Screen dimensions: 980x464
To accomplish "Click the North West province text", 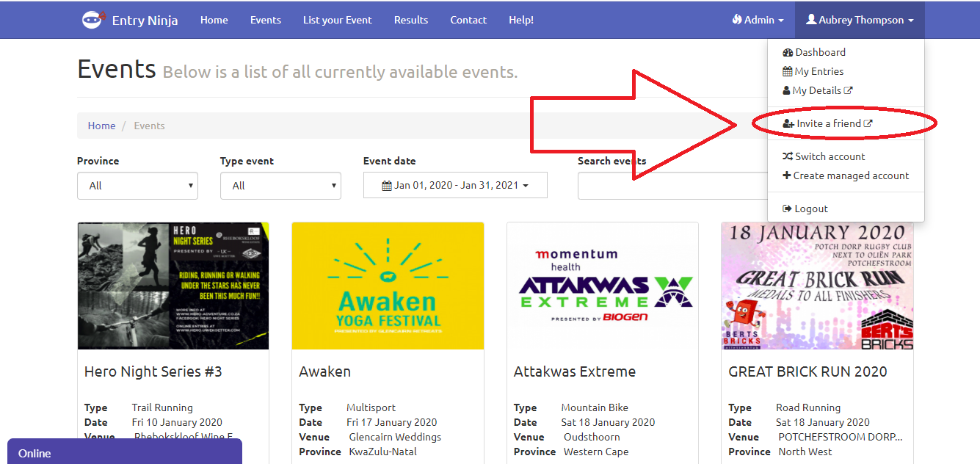I will (805, 452).
